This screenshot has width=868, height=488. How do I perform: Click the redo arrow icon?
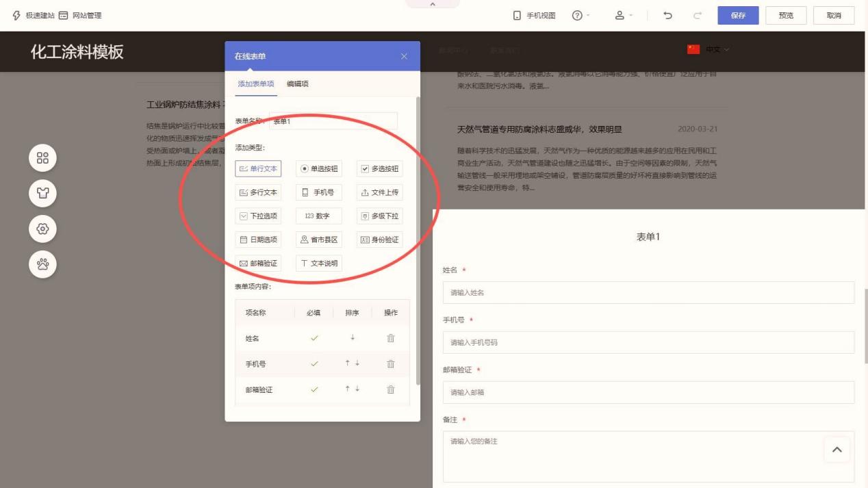coord(698,15)
